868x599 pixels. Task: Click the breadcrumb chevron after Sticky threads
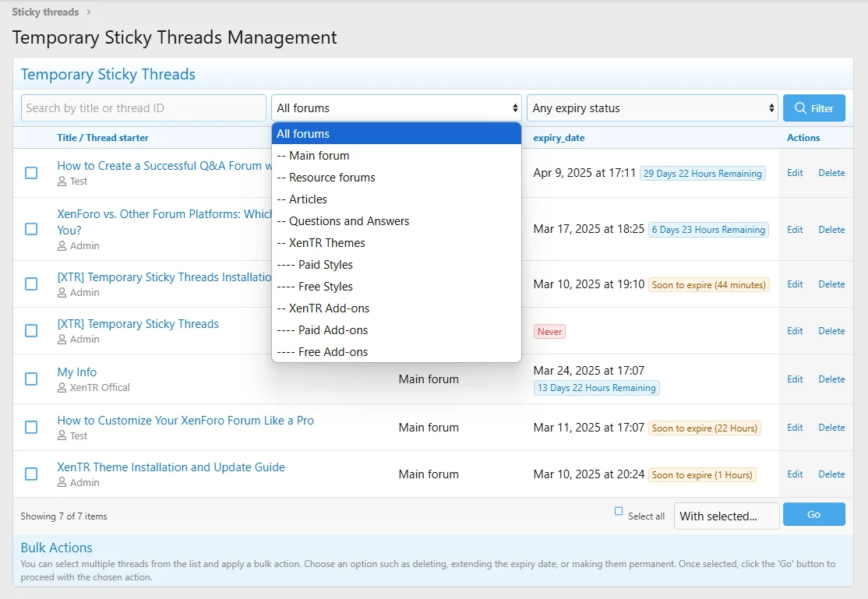(x=89, y=12)
